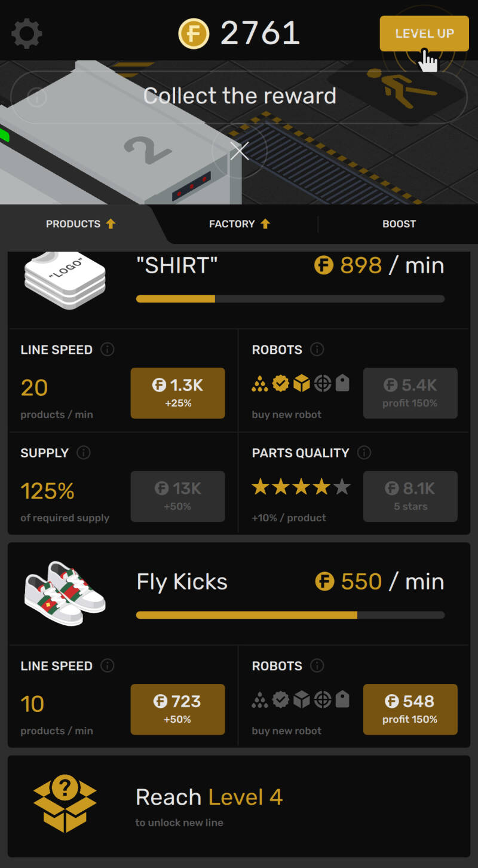The image size is (478, 868).
Task: Open the settings gear icon
Action: [27, 33]
